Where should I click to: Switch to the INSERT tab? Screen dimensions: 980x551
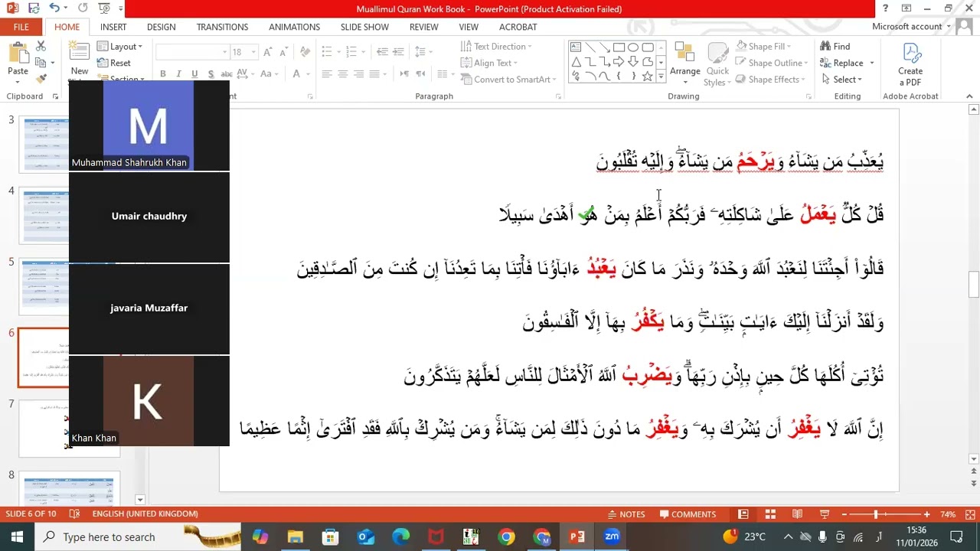[x=113, y=27]
